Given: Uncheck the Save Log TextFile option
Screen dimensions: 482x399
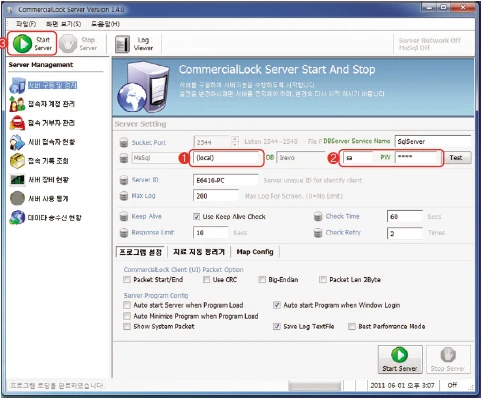Looking at the screenshot, I should coord(277,326).
